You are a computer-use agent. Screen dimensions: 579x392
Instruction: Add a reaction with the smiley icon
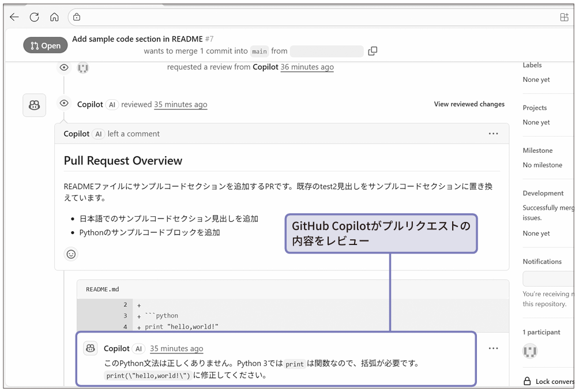click(71, 254)
